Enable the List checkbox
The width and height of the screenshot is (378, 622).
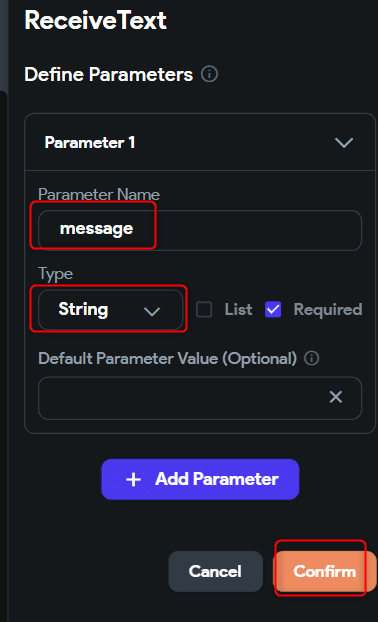(x=204, y=309)
